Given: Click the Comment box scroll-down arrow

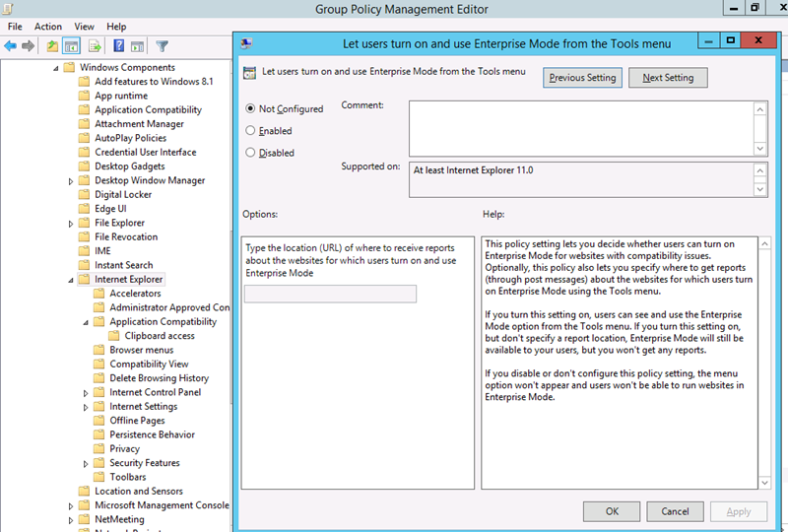Looking at the screenshot, I should tap(759, 148).
